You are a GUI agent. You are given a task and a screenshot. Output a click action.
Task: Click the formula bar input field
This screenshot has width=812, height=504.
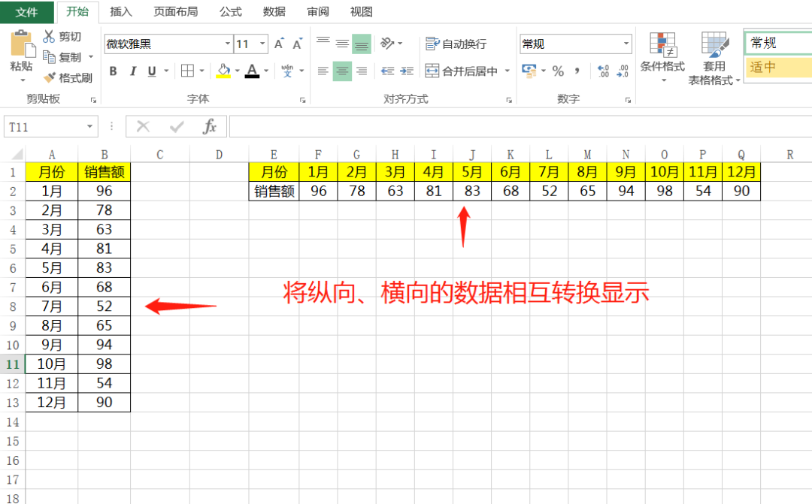coord(520,127)
